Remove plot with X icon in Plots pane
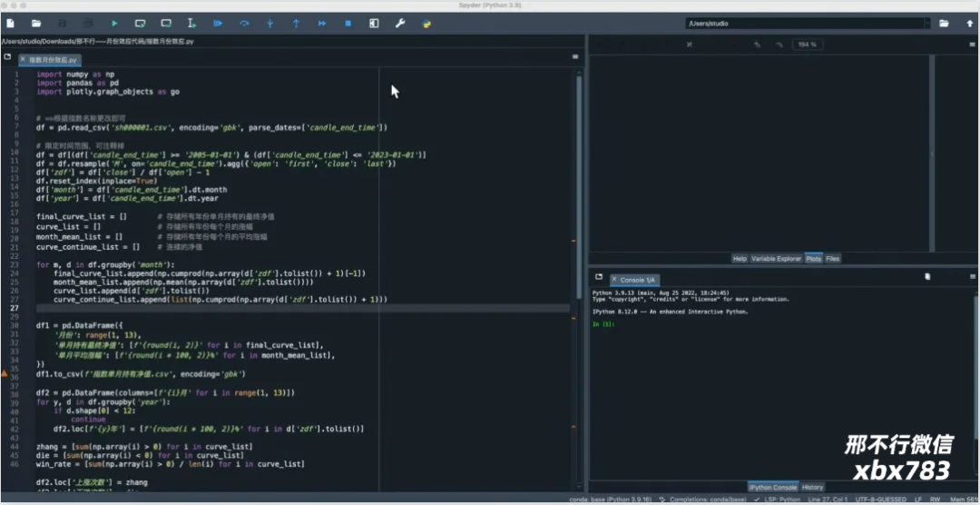Viewport: 980px width, 505px height. (x=690, y=45)
